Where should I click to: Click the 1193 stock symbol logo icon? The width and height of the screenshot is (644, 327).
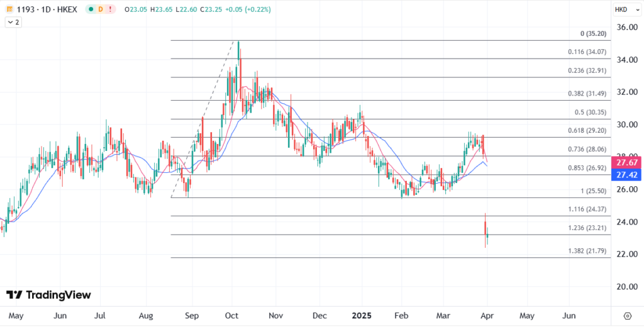[x=9, y=9]
